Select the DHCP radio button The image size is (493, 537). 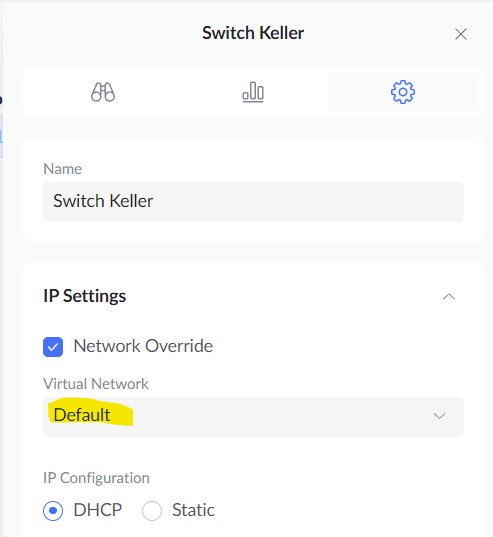click(x=53, y=511)
